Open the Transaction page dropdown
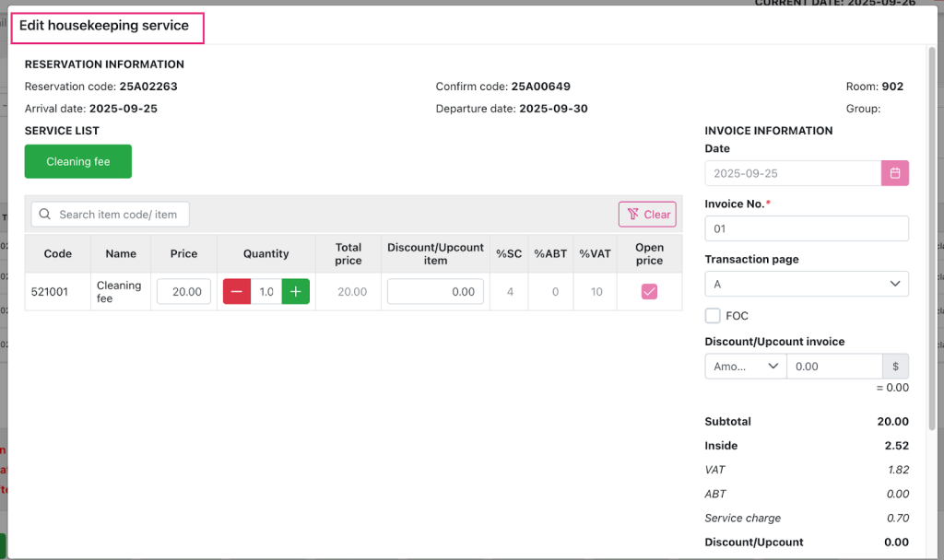944x560 pixels. click(x=806, y=285)
